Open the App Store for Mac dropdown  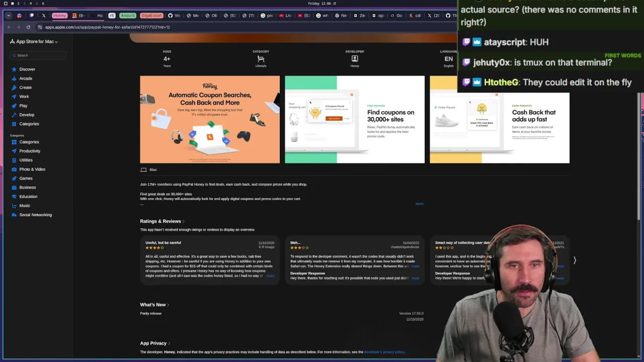34,42
